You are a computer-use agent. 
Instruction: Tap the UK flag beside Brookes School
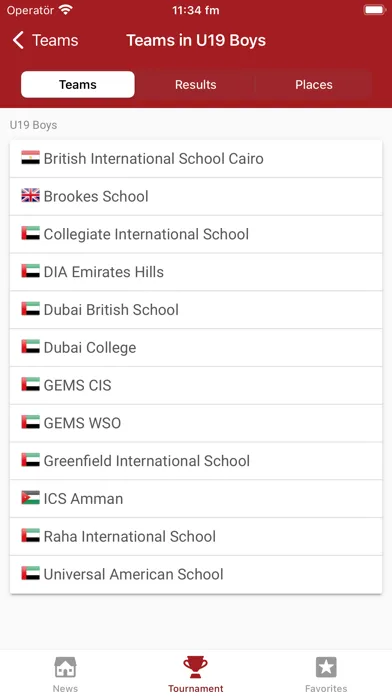pos(30,196)
